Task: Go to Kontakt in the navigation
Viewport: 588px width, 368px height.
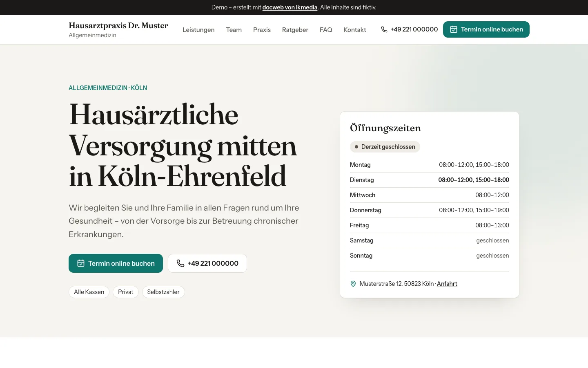Action: (355, 30)
